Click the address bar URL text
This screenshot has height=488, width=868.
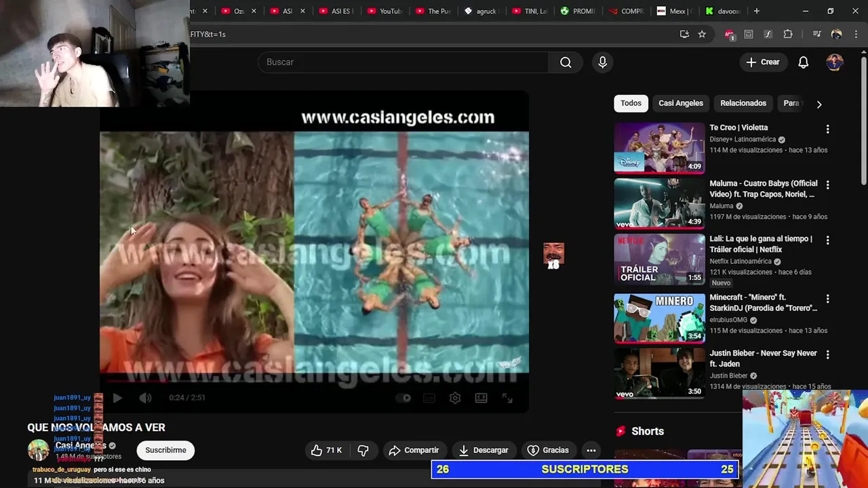(208, 34)
